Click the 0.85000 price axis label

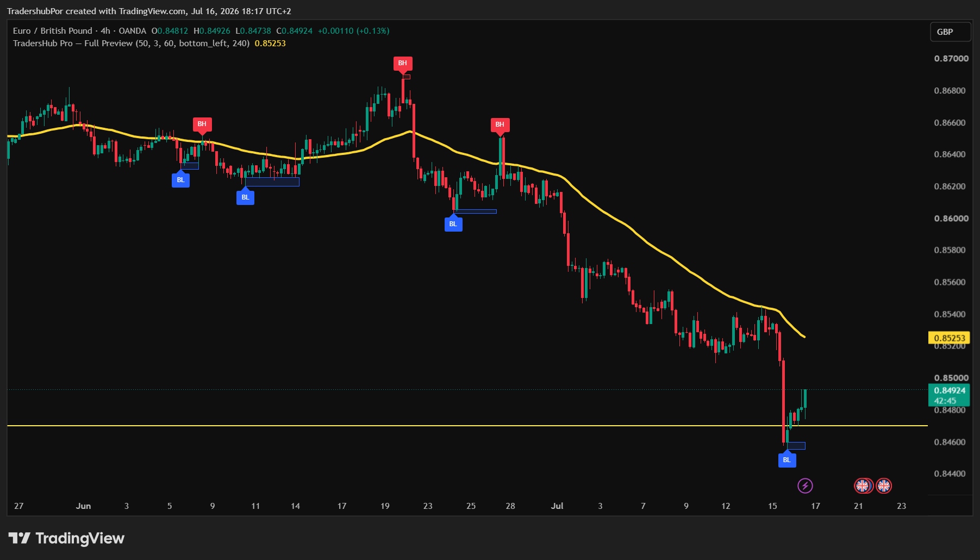point(951,378)
